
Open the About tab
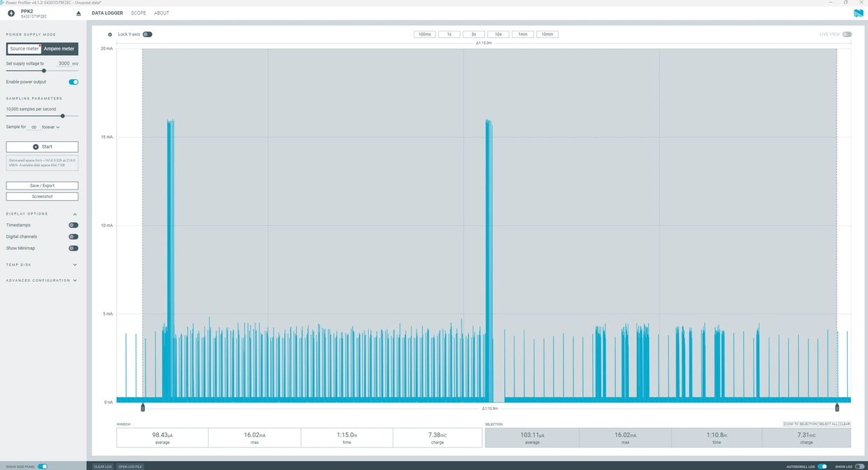[x=162, y=13]
